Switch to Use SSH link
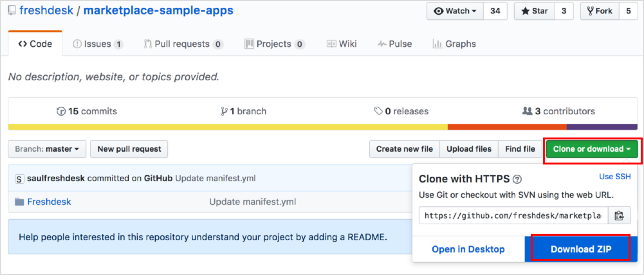 [x=615, y=177]
